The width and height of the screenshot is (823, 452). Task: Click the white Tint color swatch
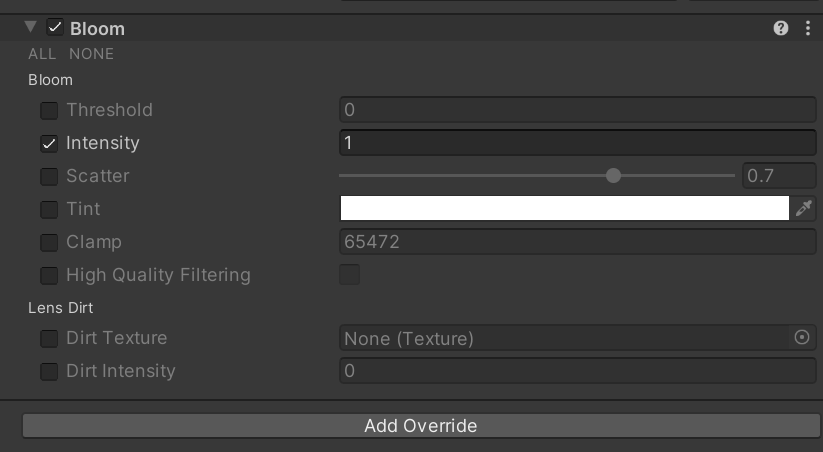click(x=564, y=208)
